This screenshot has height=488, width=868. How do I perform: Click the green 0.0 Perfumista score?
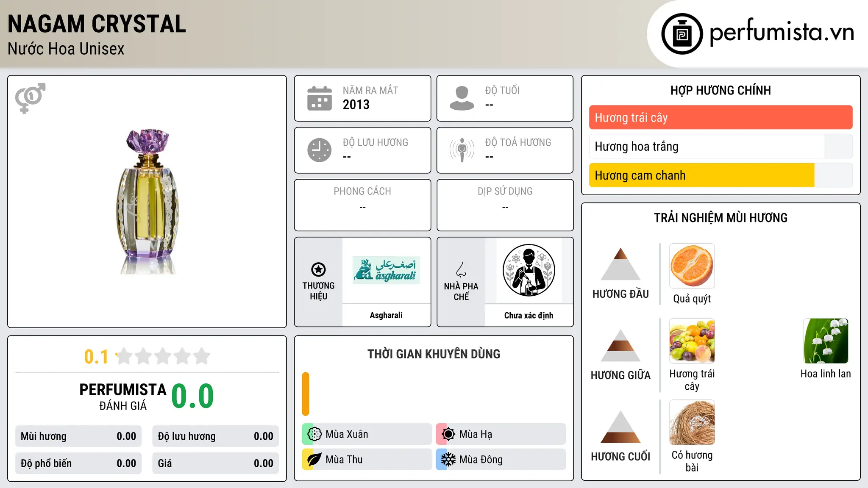click(192, 396)
